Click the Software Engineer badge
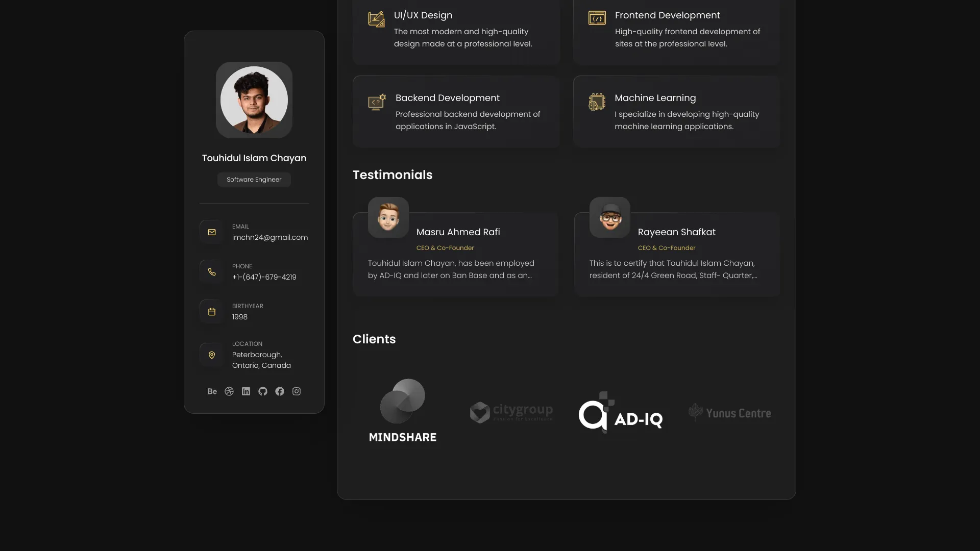The height and width of the screenshot is (551, 980). pyautogui.click(x=254, y=180)
